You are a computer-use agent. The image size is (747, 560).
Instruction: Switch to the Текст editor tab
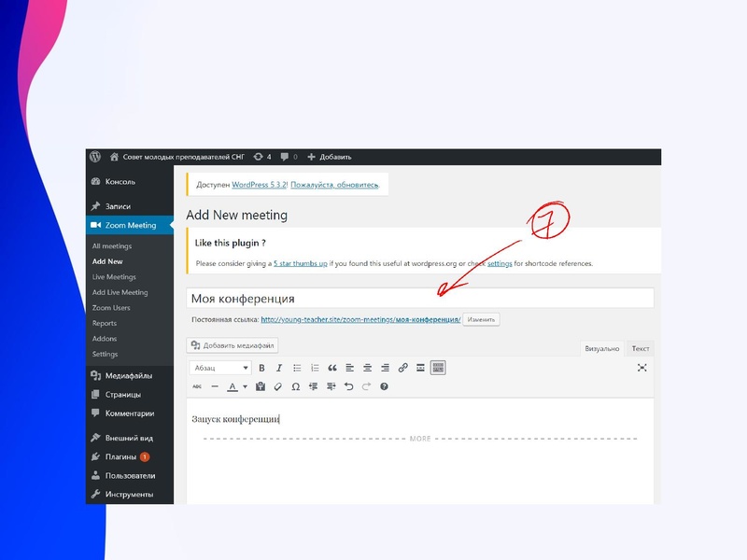pos(641,348)
